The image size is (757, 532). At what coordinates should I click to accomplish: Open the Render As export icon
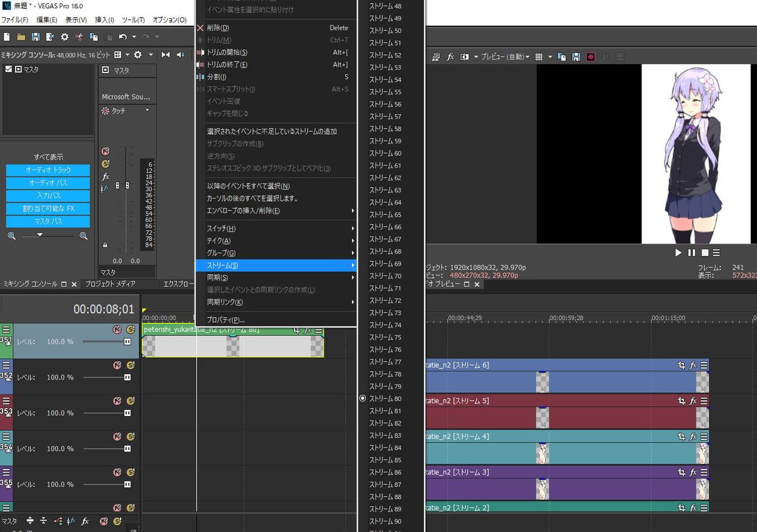click(x=50, y=37)
